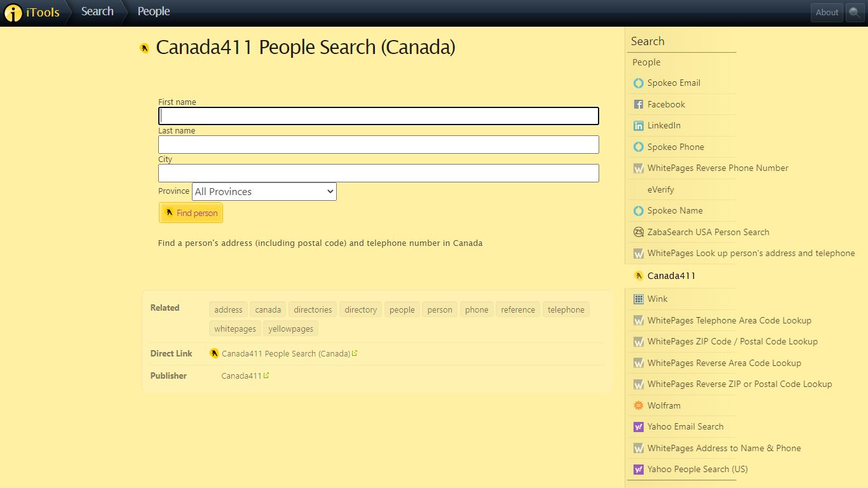The width and height of the screenshot is (868, 488).
Task: Open the Province dropdown
Action: pyautogui.click(x=264, y=191)
